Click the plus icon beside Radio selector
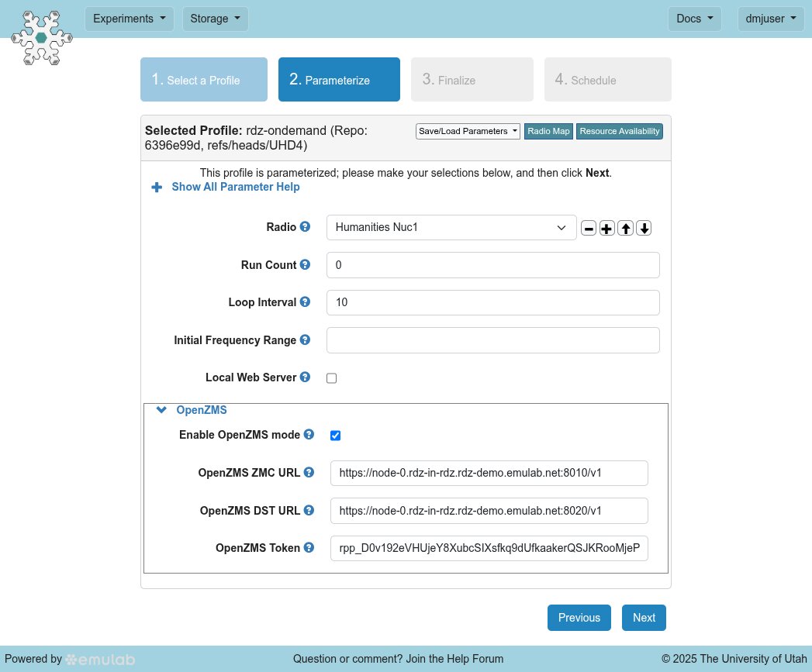812x672 pixels. coord(607,228)
